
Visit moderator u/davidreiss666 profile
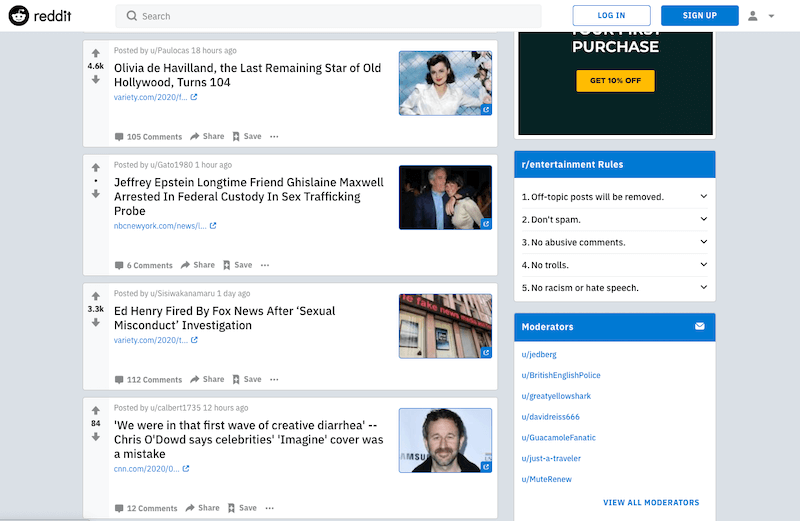pyautogui.click(x=551, y=417)
